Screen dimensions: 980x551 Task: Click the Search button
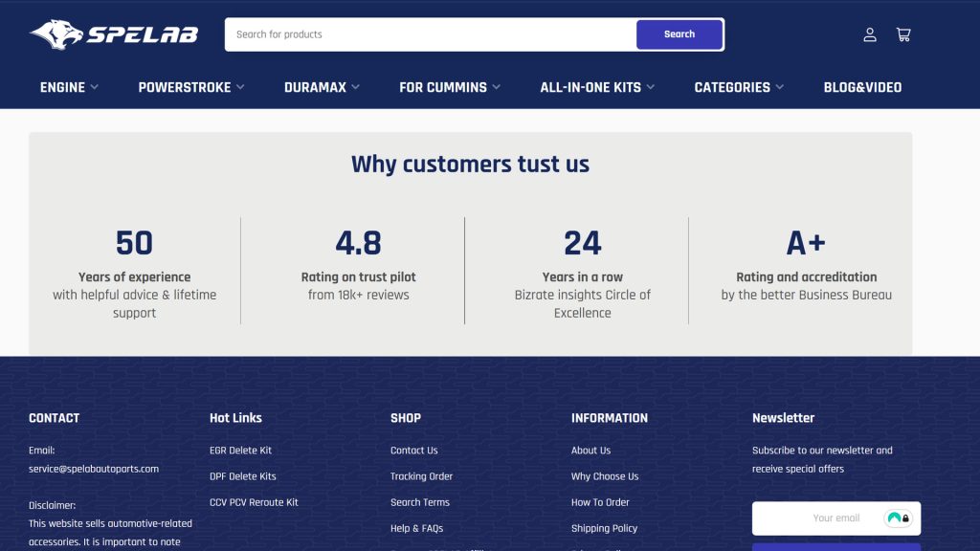click(x=679, y=34)
